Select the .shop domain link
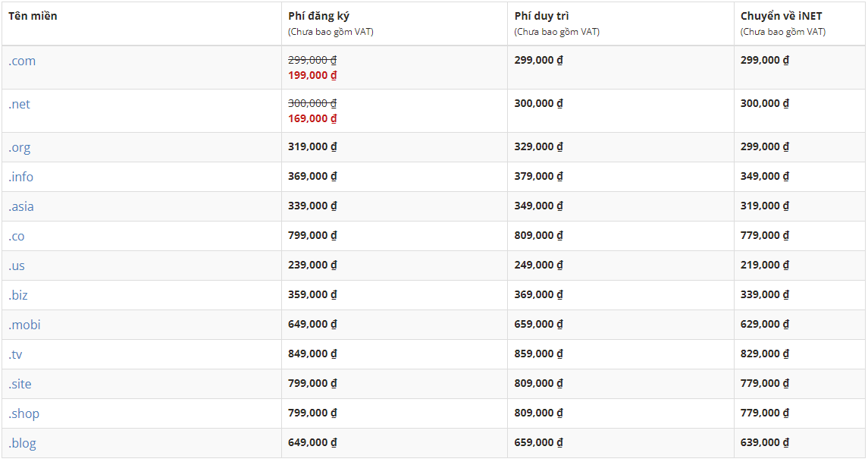The image size is (868, 462). pos(24,413)
